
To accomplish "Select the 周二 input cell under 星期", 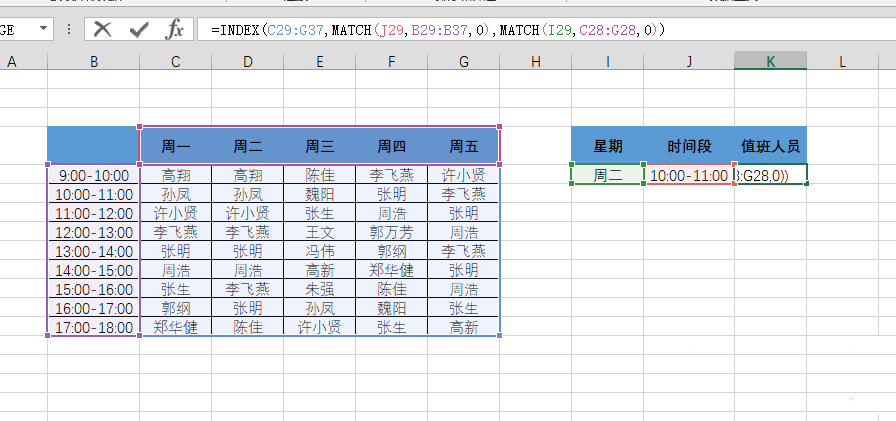I will 607,175.
